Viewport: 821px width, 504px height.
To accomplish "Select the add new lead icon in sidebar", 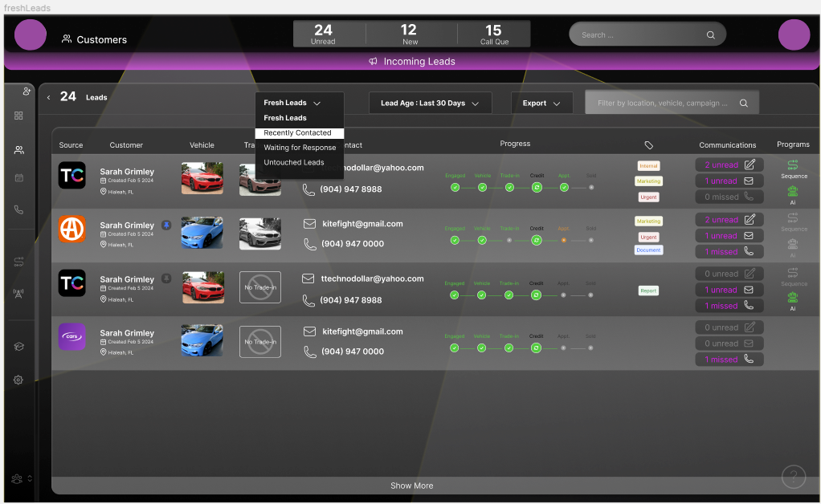I will 27,91.
